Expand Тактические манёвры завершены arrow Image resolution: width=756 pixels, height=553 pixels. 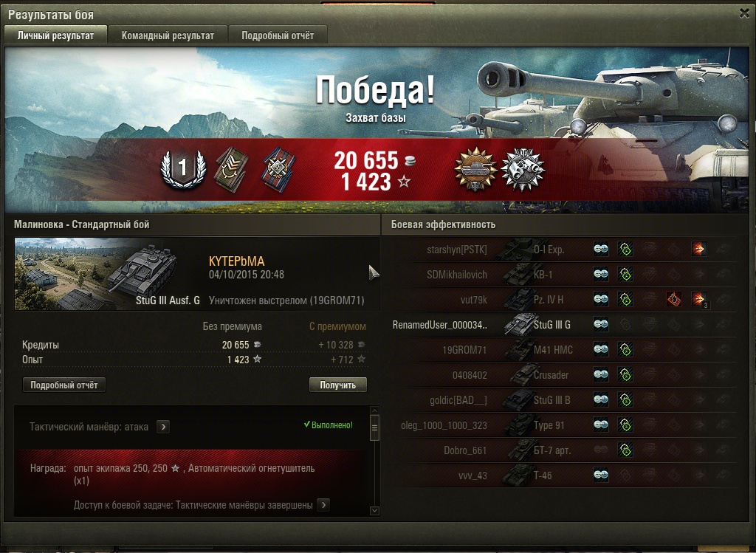click(323, 505)
